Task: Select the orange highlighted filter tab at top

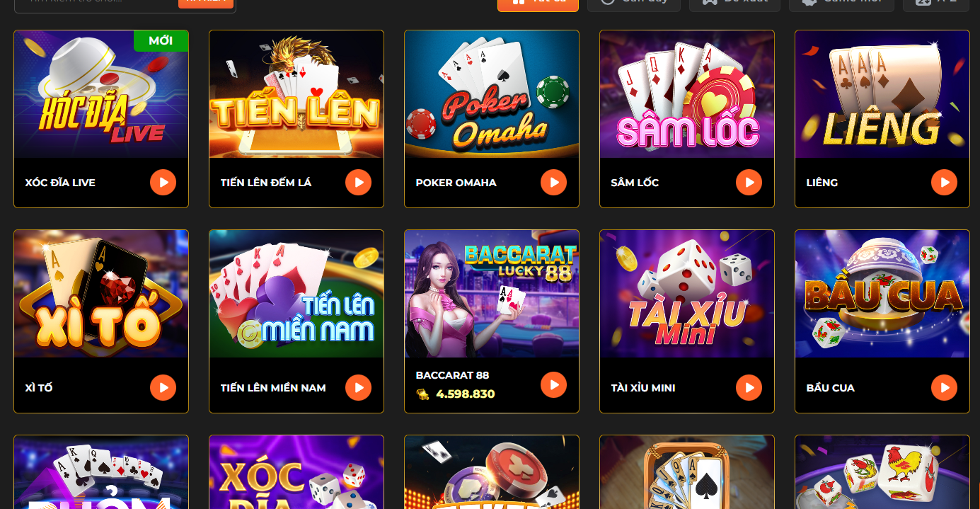Action: pos(538,3)
